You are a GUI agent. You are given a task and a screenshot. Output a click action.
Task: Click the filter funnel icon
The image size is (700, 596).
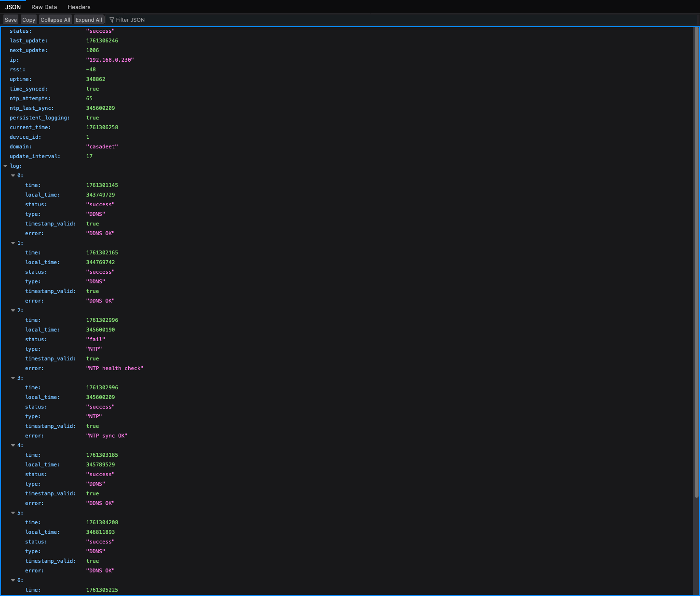(x=112, y=20)
